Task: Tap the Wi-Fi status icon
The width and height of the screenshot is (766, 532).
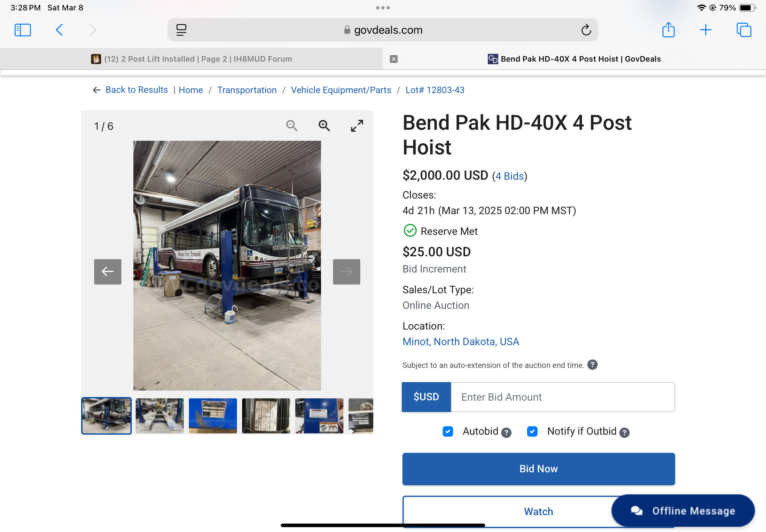Action: point(701,8)
